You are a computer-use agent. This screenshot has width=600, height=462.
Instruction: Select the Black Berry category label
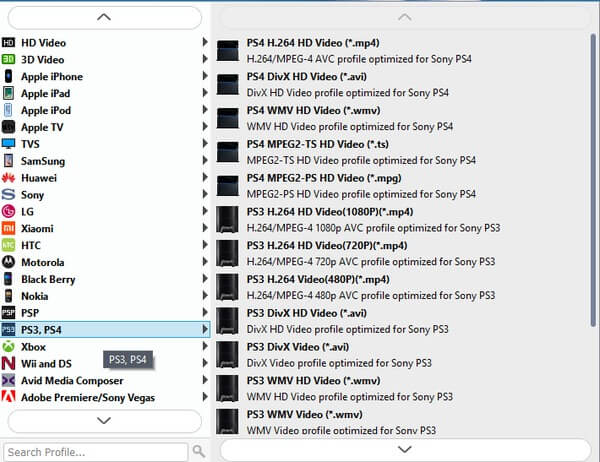tap(48, 279)
